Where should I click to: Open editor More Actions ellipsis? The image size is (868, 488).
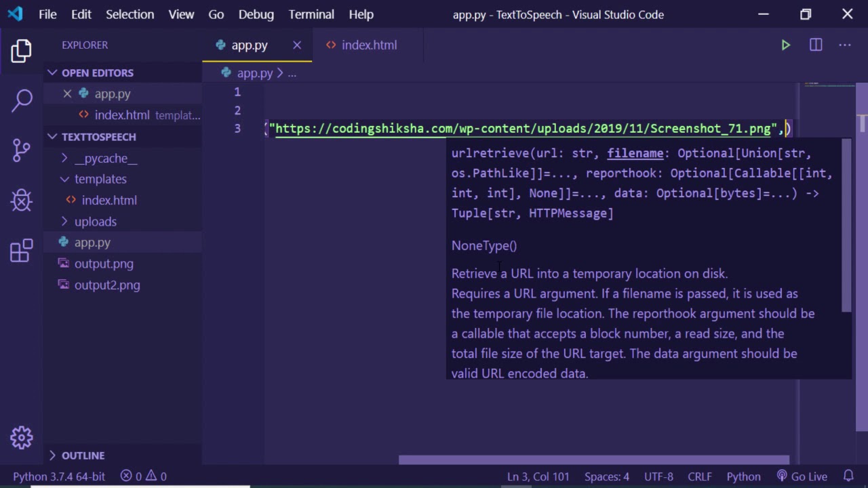[x=844, y=45]
